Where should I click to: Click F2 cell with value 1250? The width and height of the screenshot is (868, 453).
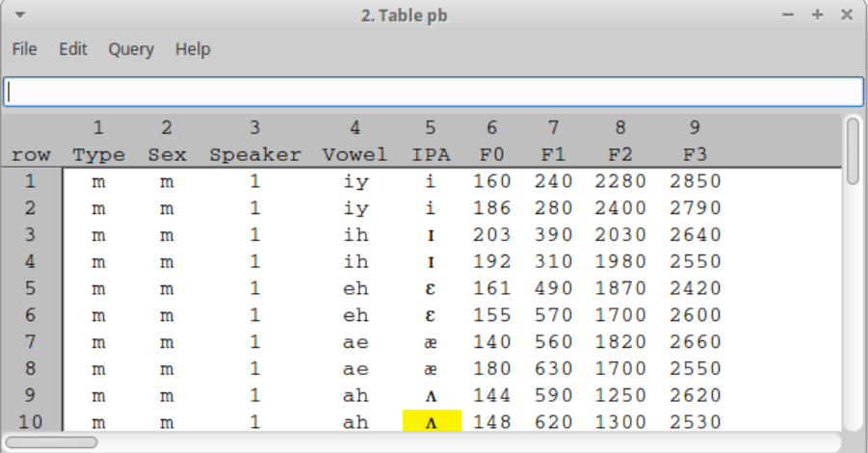[x=620, y=395]
